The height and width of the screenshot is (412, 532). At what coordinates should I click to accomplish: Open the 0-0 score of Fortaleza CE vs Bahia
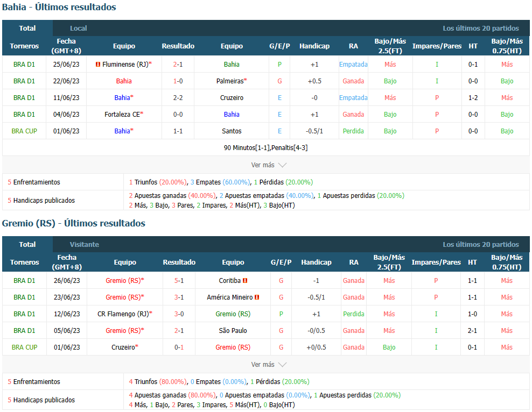pos(178,115)
